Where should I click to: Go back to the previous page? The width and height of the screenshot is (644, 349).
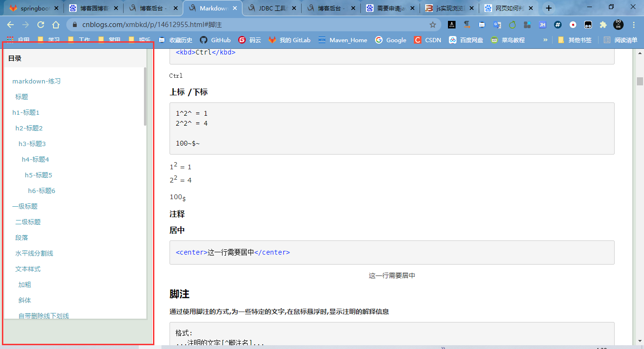[10, 25]
